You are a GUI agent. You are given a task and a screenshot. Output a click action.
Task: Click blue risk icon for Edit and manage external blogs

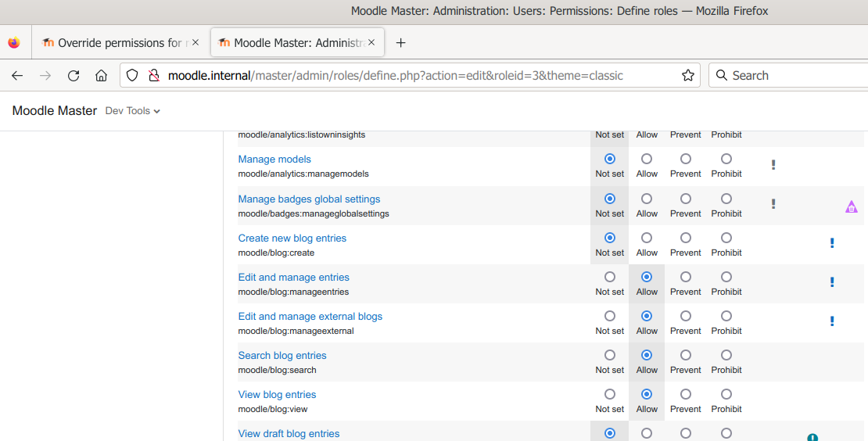(832, 321)
